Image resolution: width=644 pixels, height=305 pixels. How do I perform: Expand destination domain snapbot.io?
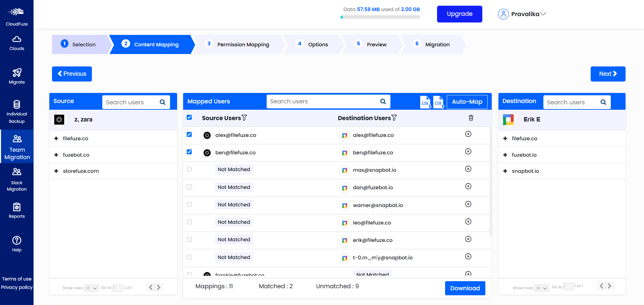click(505, 171)
